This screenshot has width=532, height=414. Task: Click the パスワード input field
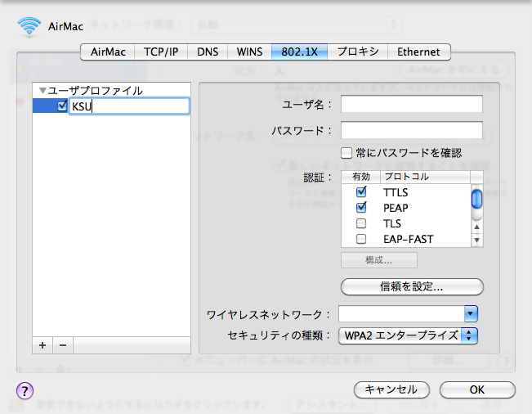point(412,130)
